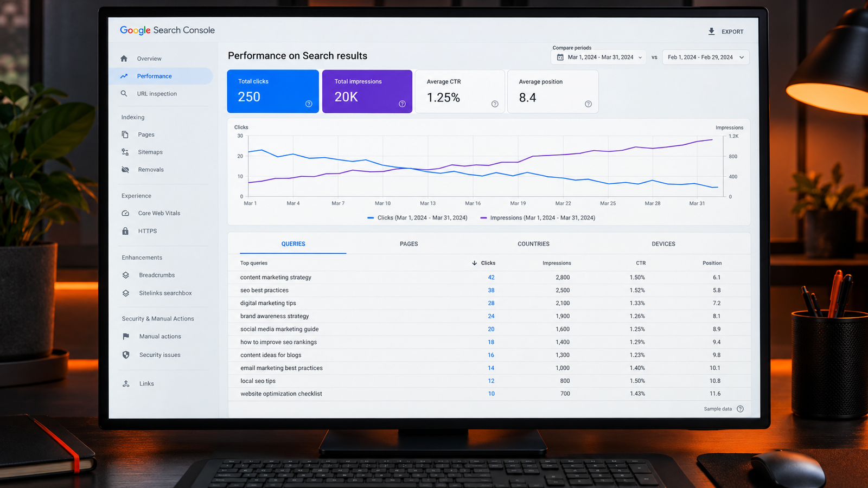The image size is (868, 488).
Task: Toggle Impressions series in chart legend
Action: (x=538, y=217)
